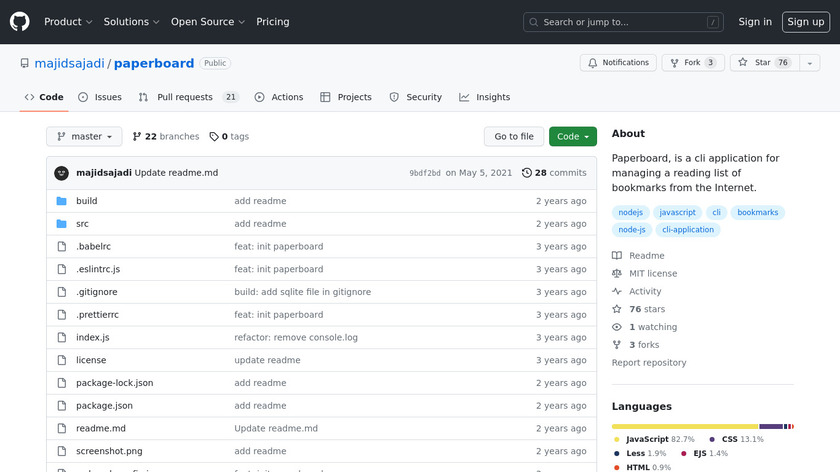Image resolution: width=840 pixels, height=472 pixels.
Task: Click the Go to file button
Action: pyautogui.click(x=514, y=137)
